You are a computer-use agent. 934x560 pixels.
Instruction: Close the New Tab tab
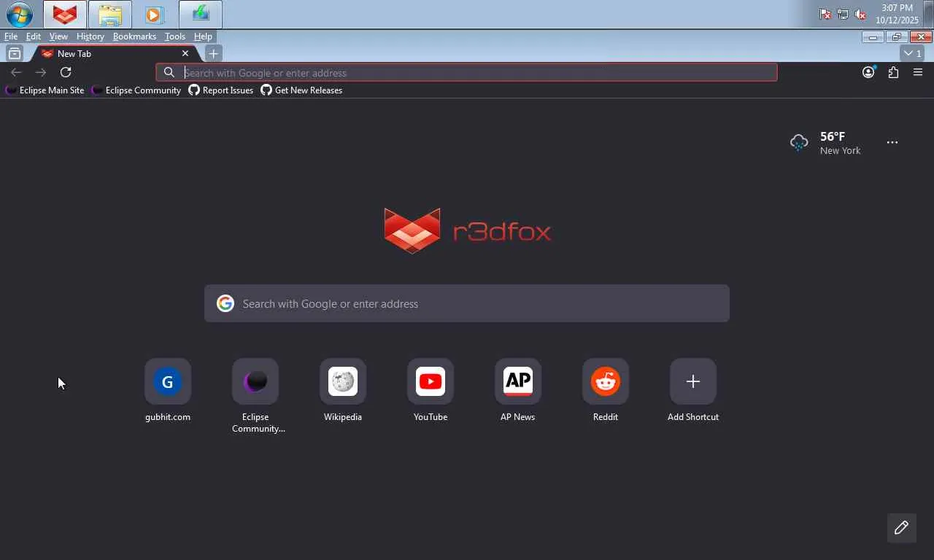click(185, 53)
